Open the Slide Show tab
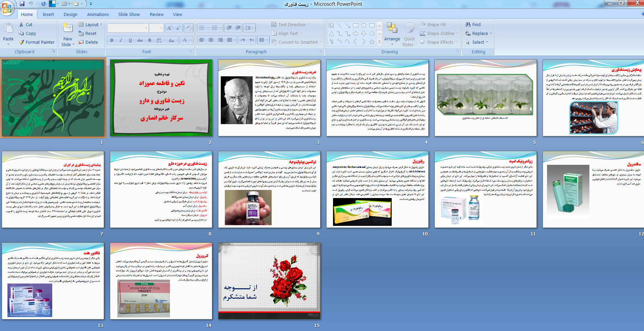Viewport: 644px width, 331px height. click(x=129, y=14)
